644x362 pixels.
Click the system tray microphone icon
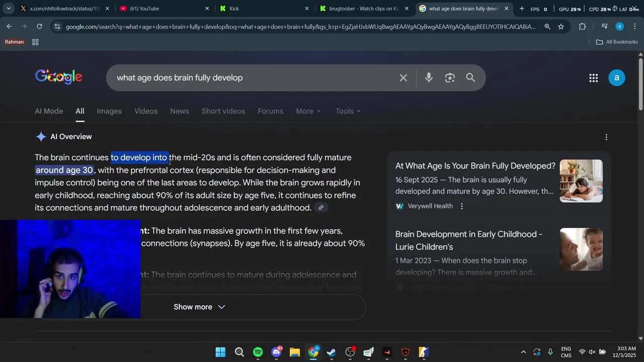pyautogui.click(x=550, y=352)
